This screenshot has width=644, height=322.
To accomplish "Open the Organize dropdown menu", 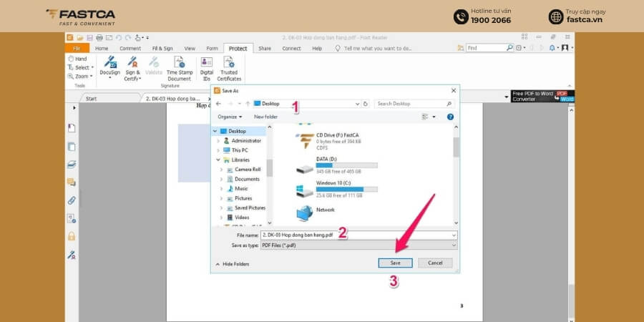I will click(x=230, y=117).
